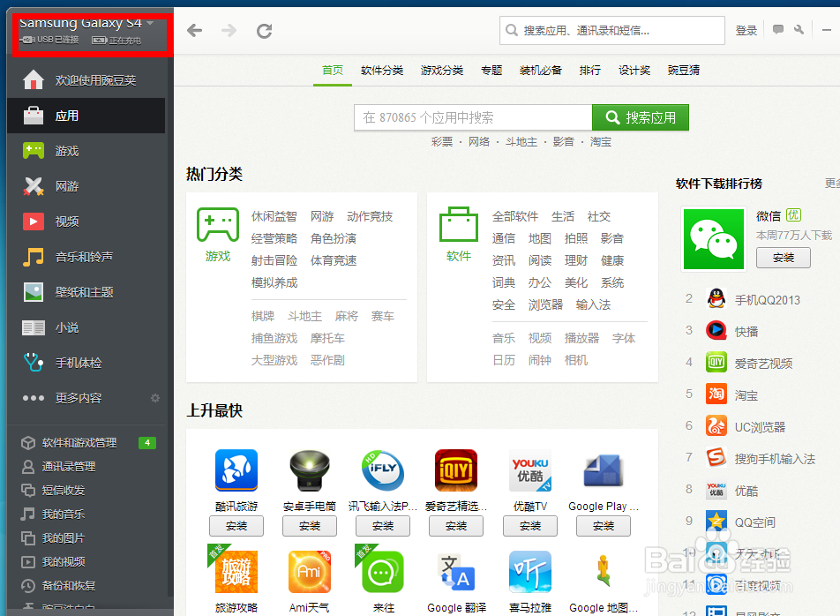Open the wrench settings icon
The height and width of the screenshot is (616, 840).
click(799, 29)
